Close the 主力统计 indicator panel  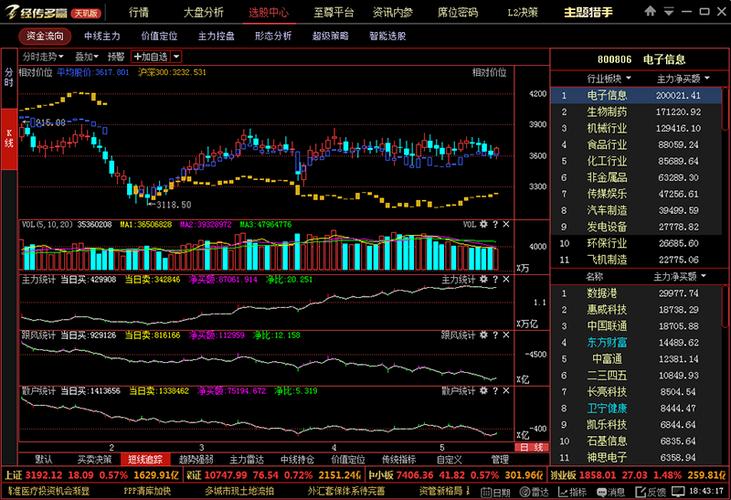tap(506, 279)
